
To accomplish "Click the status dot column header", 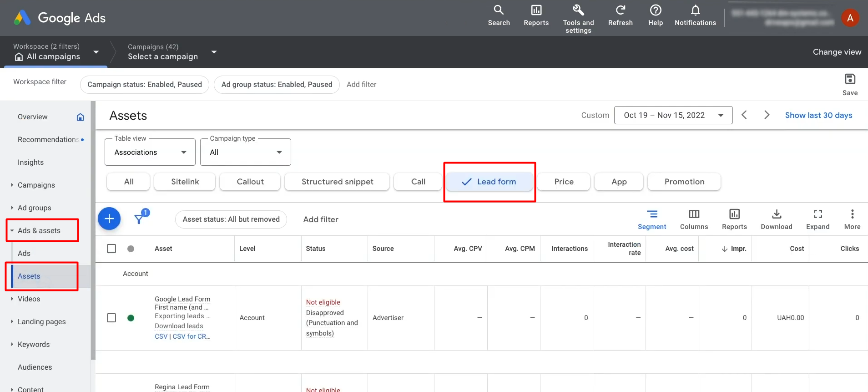I will point(131,249).
